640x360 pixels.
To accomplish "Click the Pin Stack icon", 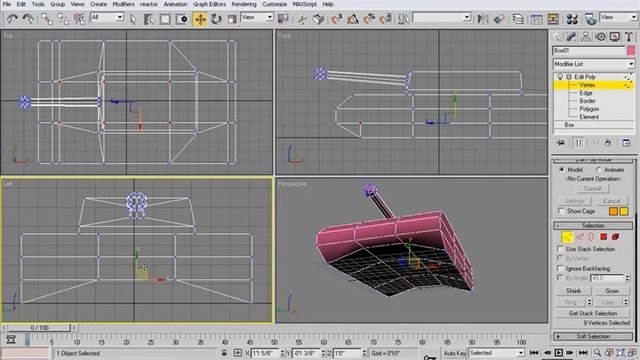I will point(560,143).
